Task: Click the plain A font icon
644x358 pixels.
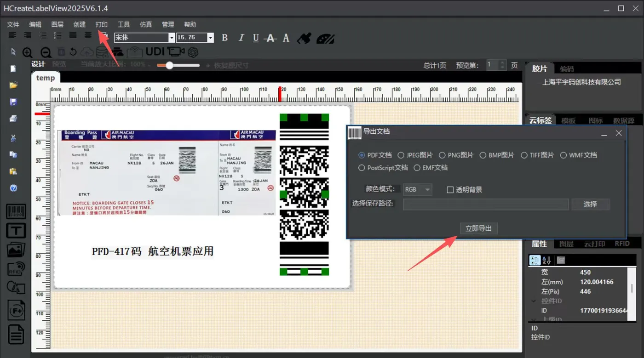Action: (286, 38)
